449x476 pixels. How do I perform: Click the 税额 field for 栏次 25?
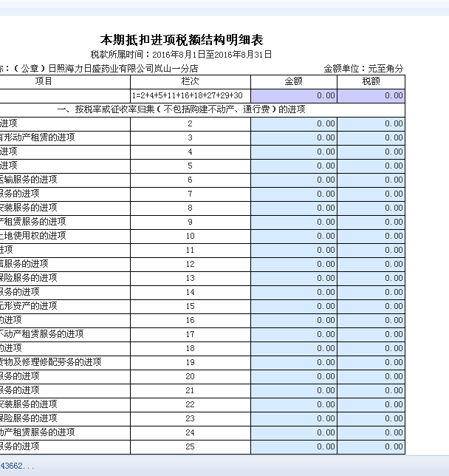[371, 447]
